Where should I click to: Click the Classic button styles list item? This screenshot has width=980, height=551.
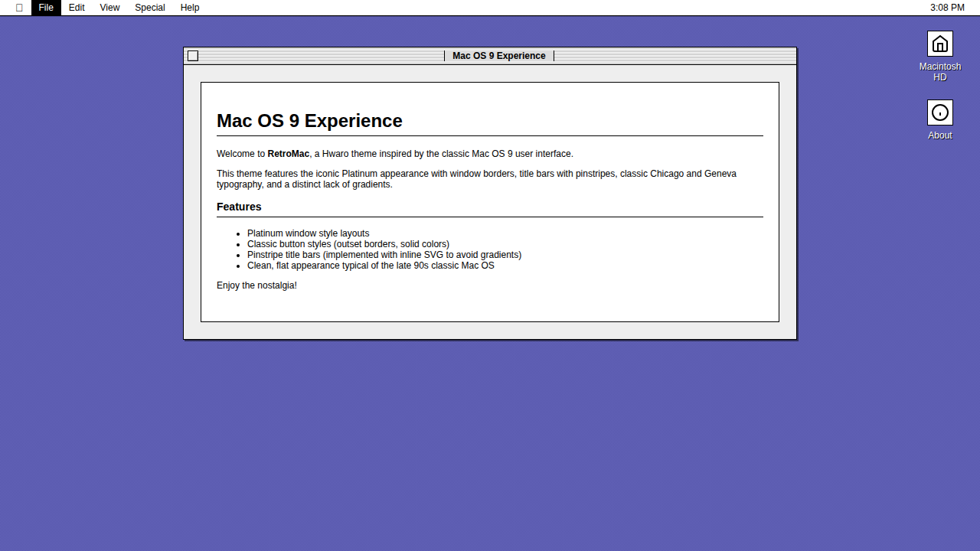348,244
